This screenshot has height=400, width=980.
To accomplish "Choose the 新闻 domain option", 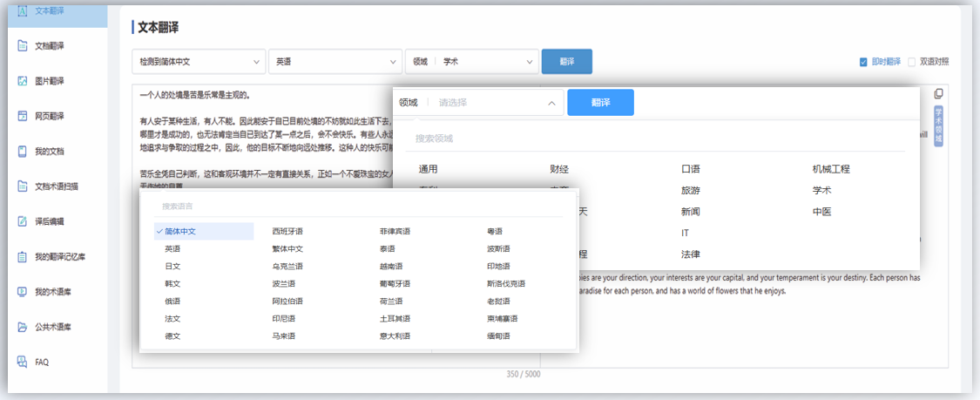I will [691, 212].
